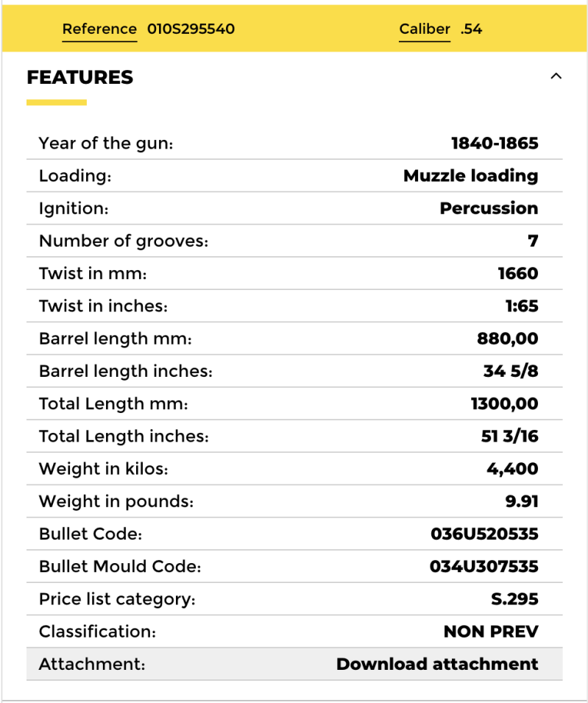Click the FEATURES section heading

[80, 77]
